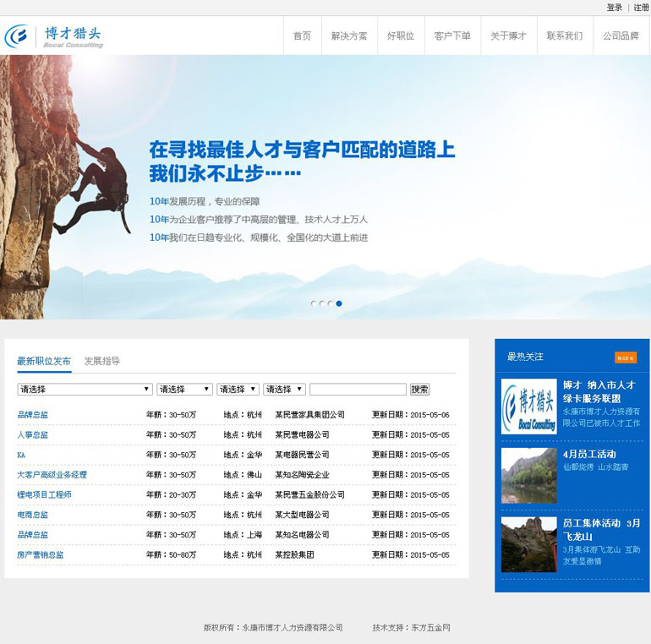Click the 注册 link at the top
The height and width of the screenshot is (644, 651).
click(x=641, y=8)
